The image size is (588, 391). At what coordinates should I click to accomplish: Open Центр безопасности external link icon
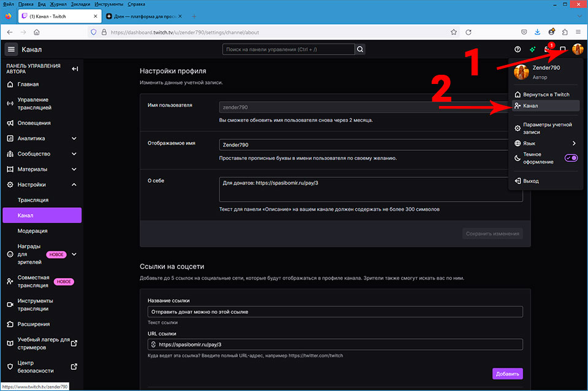[x=74, y=366]
